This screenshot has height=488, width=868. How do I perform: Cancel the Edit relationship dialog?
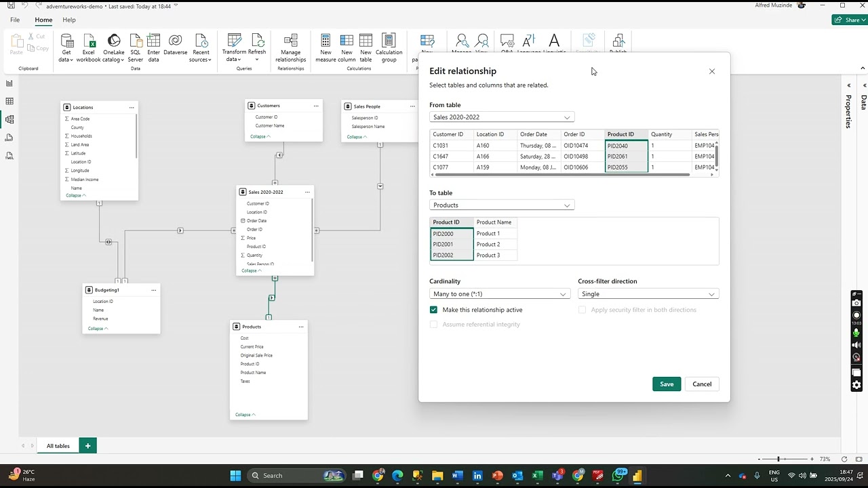pyautogui.click(x=702, y=384)
